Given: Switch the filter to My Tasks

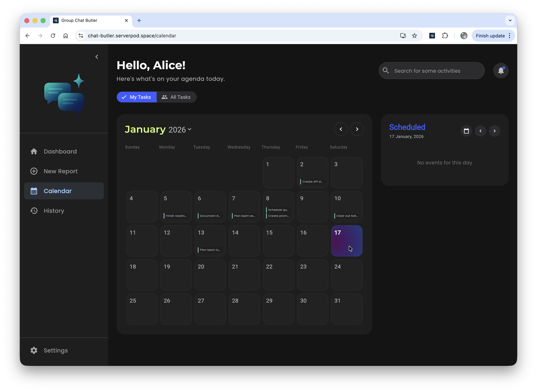Looking at the screenshot, I should pyautogui.click(x=137, y=97).
